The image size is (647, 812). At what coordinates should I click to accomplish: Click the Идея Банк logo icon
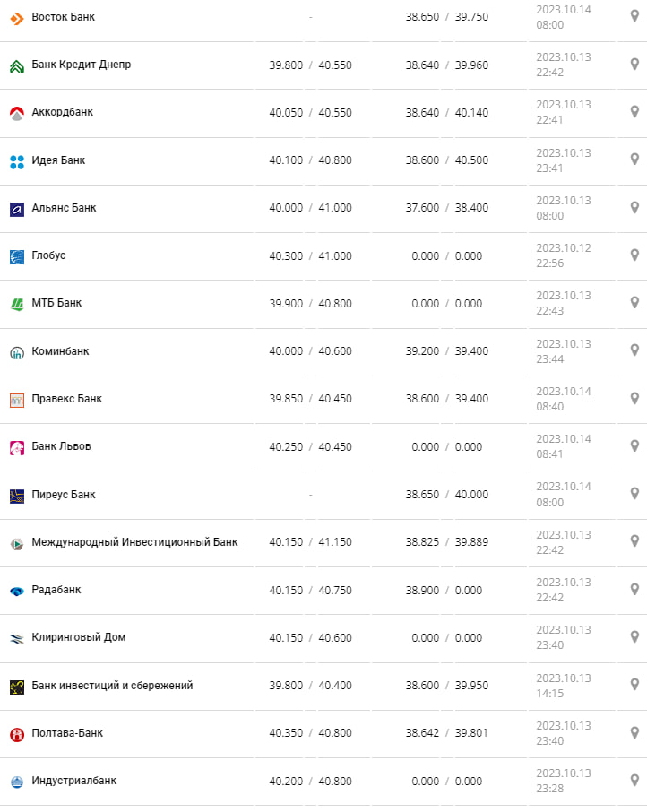16,161
